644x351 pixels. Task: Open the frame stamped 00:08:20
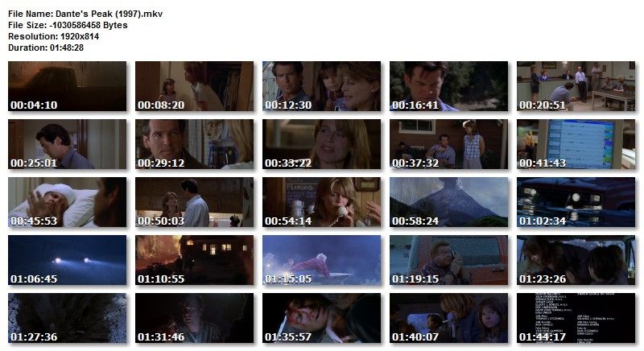[194, 86]
